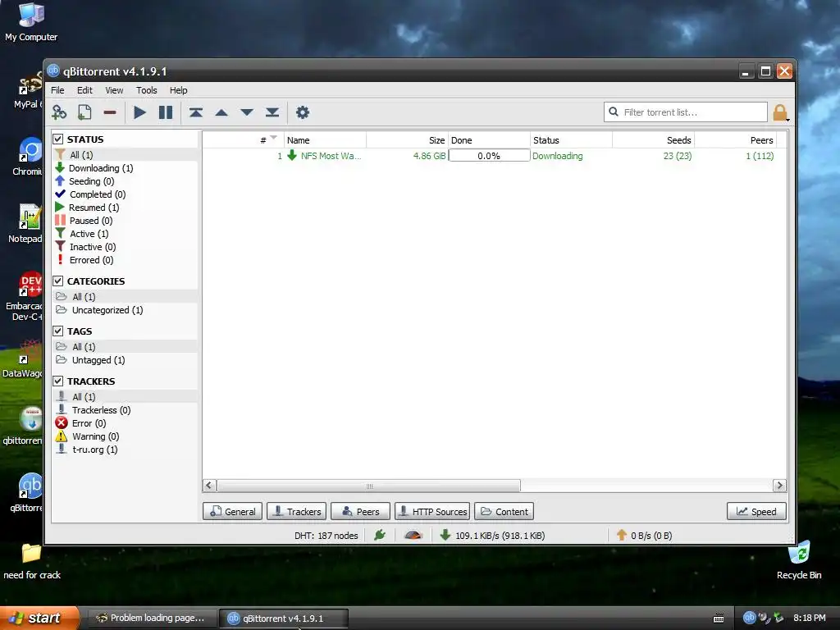Toggle the TRACKERS section checkbox
Screen dimensions: 840x630
[58, 381]
